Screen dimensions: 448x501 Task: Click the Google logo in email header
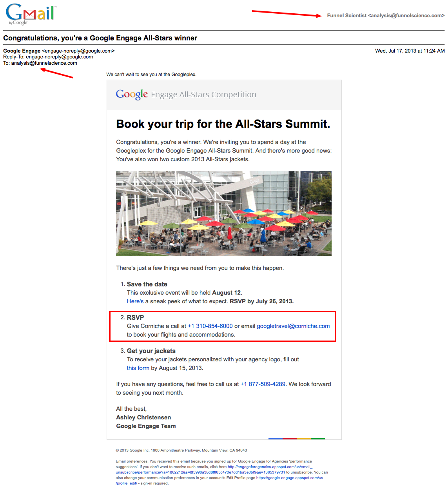132,95
